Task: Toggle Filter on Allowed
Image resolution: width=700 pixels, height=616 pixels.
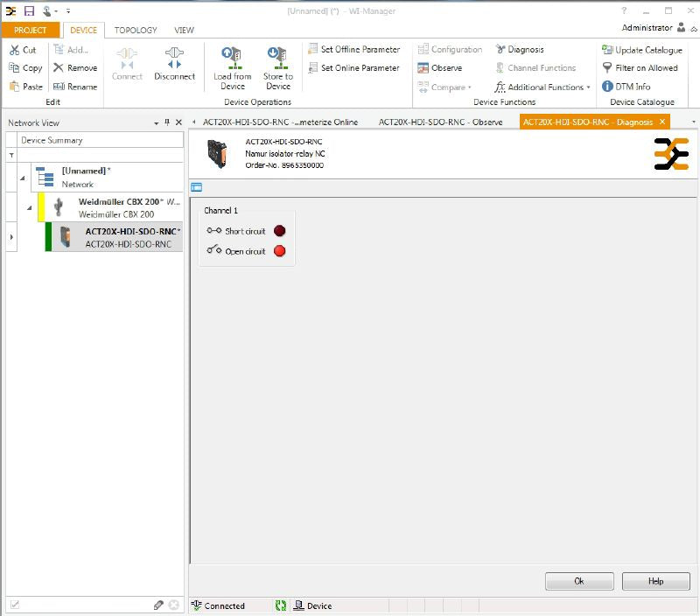Action: (607, 68)
